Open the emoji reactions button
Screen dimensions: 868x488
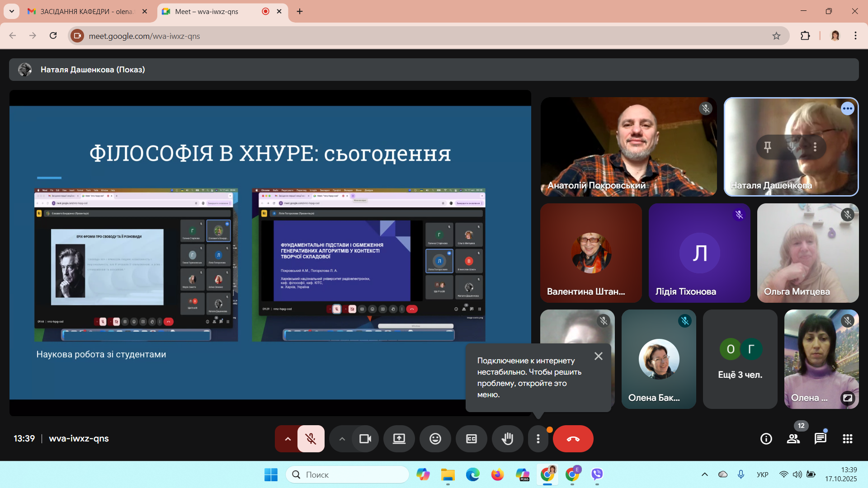click(435, 439)
